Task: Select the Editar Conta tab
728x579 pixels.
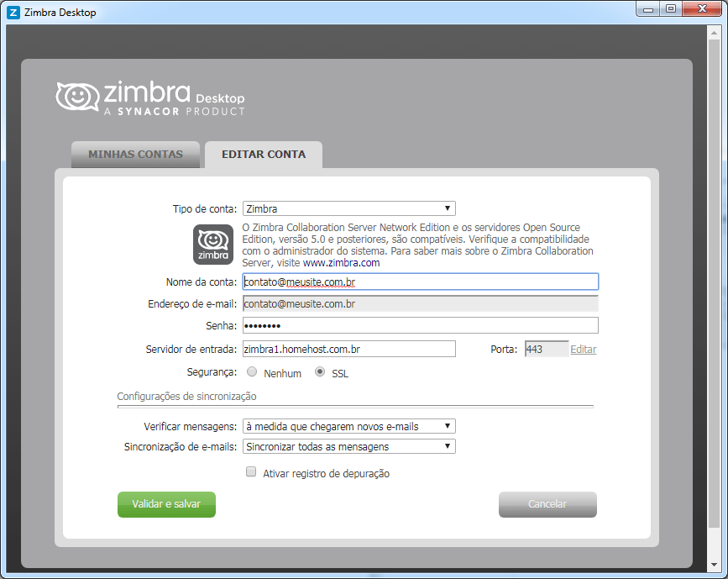Action: coord(264,155)
